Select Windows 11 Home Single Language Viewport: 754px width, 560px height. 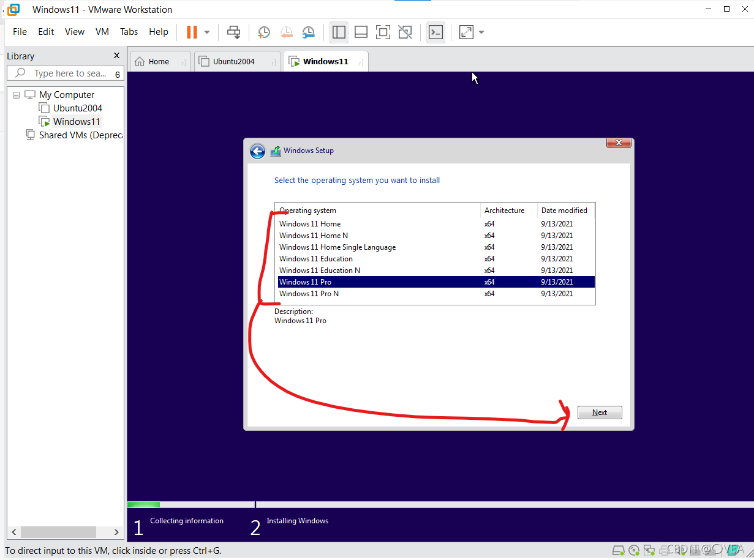(x=436, y=247)
